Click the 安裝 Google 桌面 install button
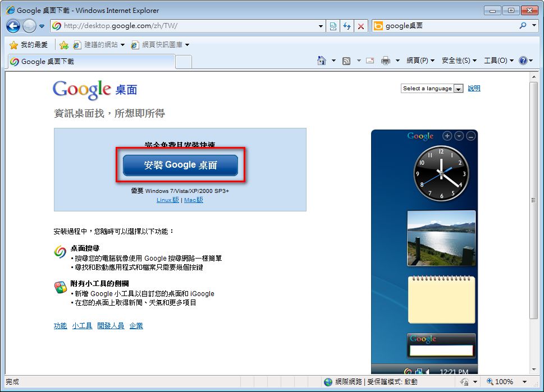Viewport: 544px width, 392px height. [x=180, y=165]
